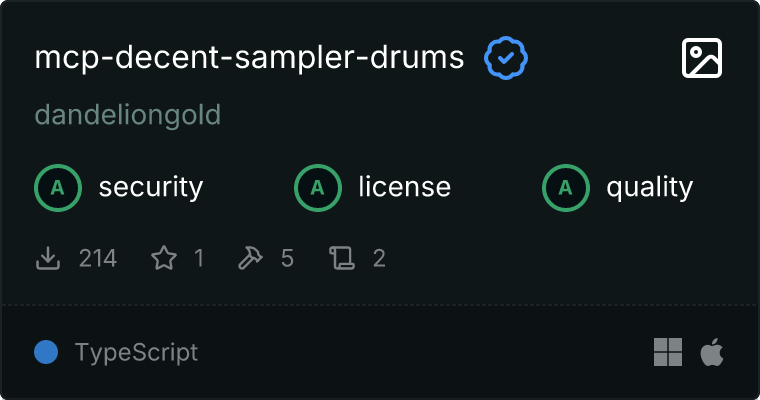Click the prompts scroll icon
Screen dimensions: 760x400
point(342,259)
